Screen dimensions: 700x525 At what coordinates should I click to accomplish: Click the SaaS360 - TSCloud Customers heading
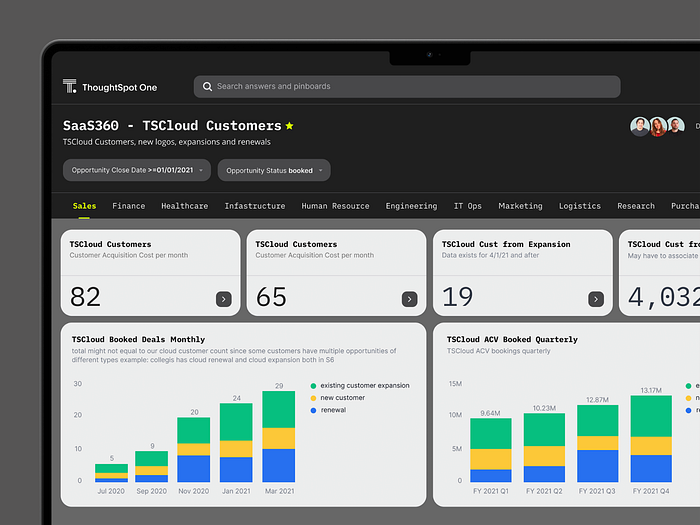172,125
